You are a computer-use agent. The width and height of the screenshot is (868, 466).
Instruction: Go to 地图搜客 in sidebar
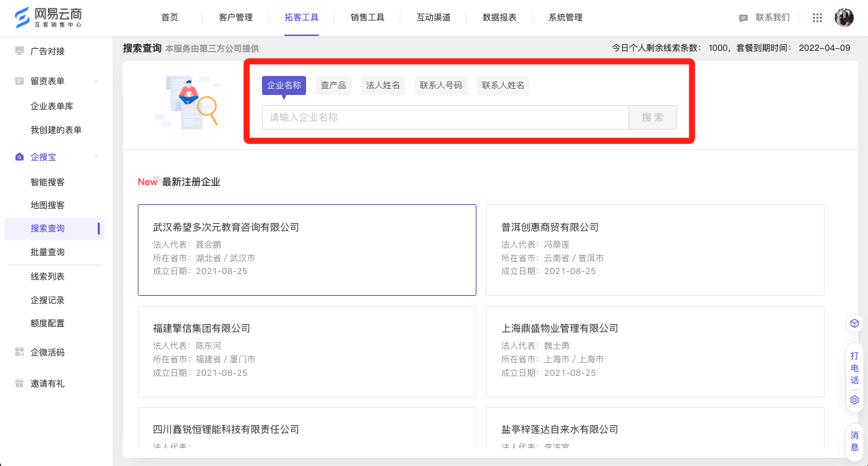48,206
